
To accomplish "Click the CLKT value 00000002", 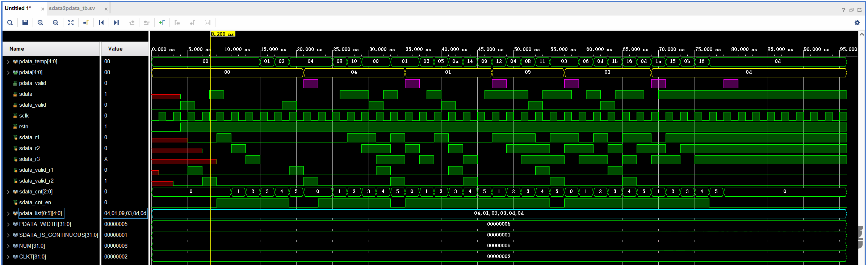I will pyautogui.click(x=116, y=257).
